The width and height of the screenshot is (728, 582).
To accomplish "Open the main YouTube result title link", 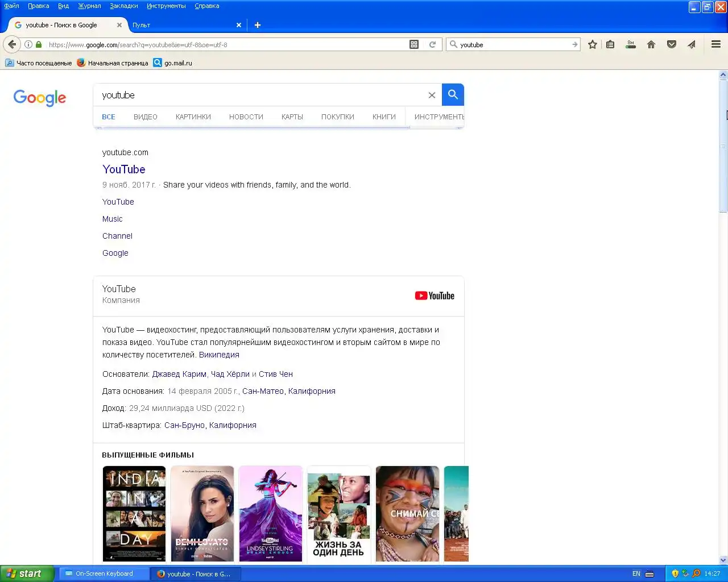I will 124,169.
